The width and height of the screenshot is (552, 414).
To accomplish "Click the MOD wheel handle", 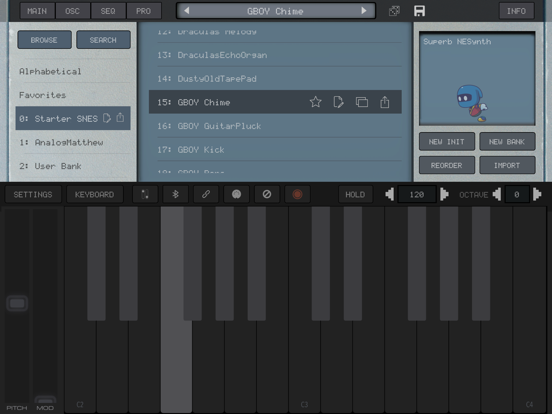I will tap(45, 400).
